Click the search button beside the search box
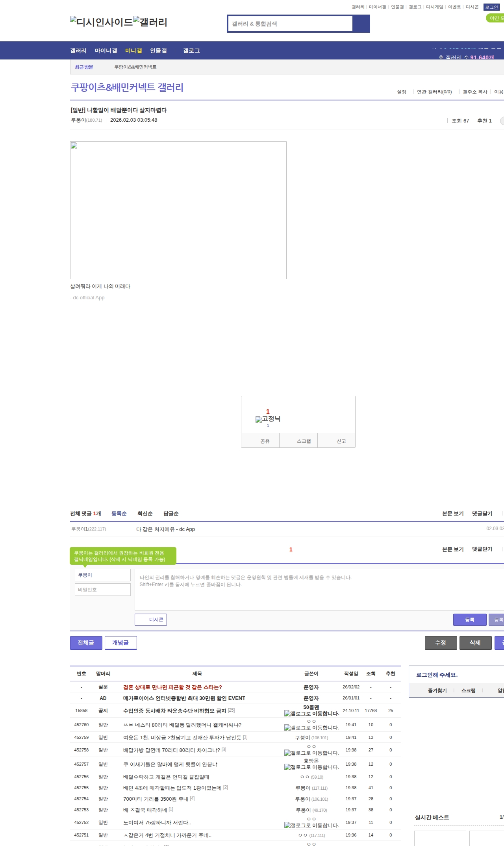 click(361, 24)
